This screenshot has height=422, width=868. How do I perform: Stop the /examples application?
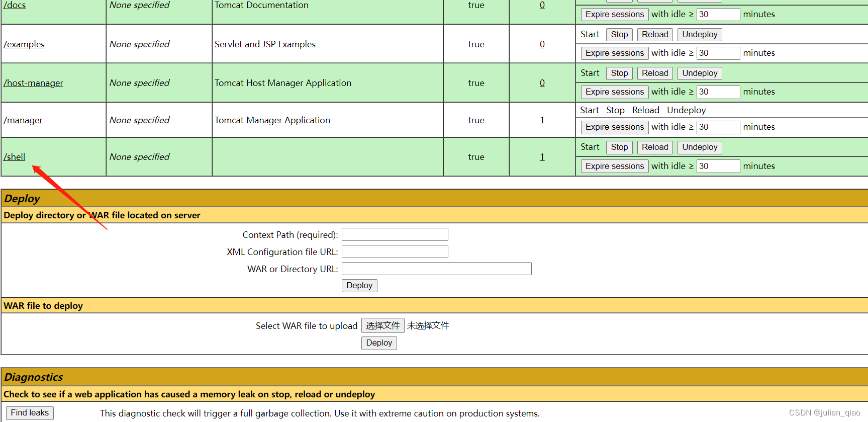tap(619, 35)
